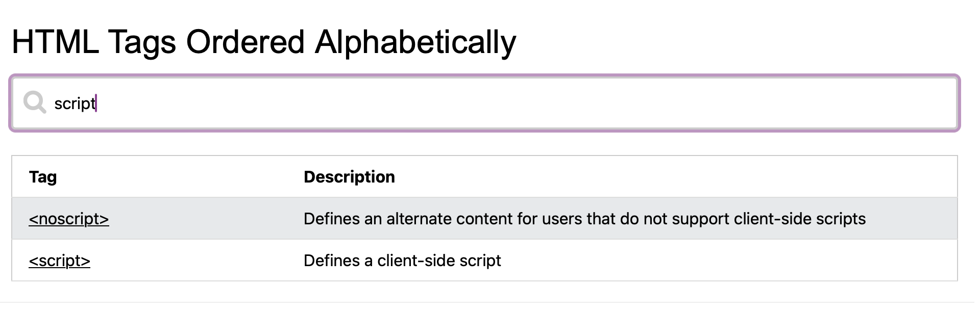Screen dimensions: 980x311
Task: Focus the tag search input field
Action: pyautogui.click(x=510, y=103)
